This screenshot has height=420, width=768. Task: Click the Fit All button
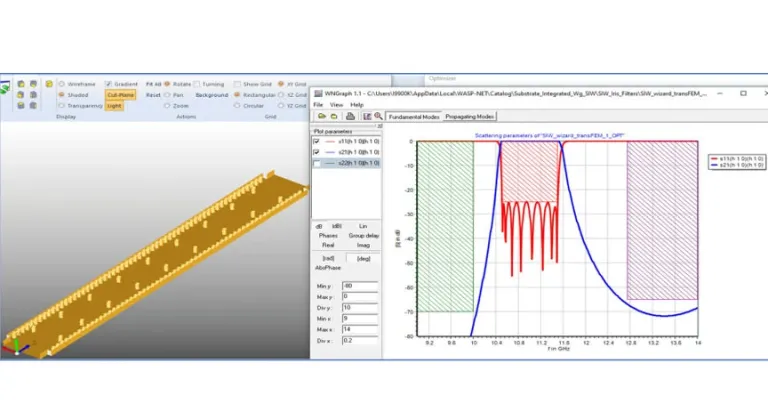click(x=153, y=84)
